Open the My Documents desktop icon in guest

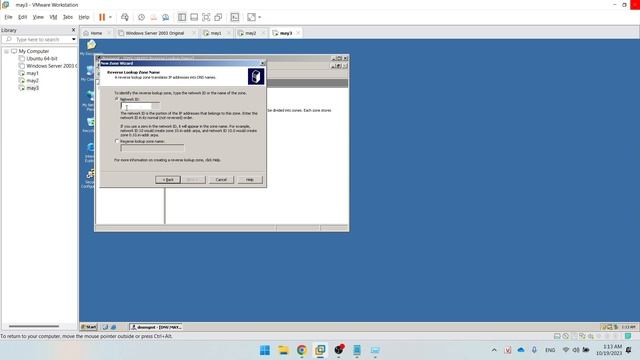coord(91,47)
